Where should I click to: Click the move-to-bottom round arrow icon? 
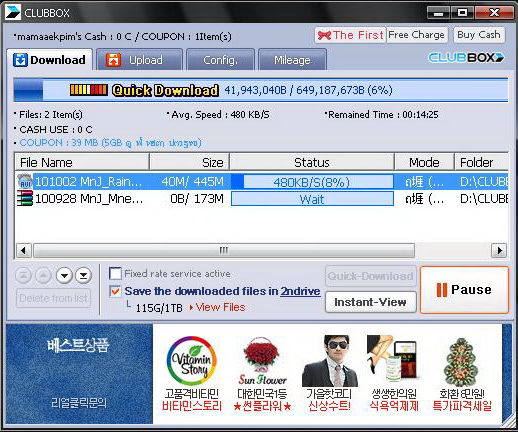pos(83,275)
